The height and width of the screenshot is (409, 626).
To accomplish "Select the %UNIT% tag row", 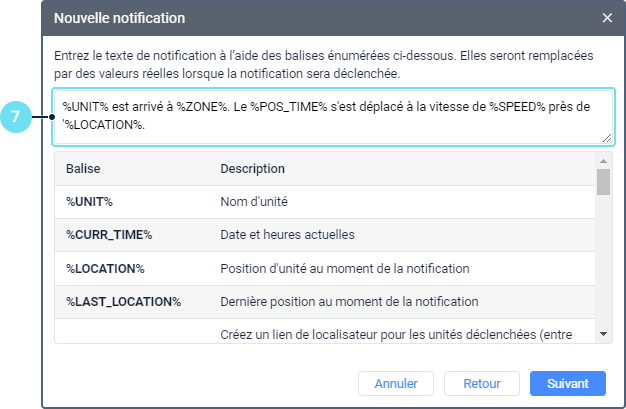I will 89,201.
